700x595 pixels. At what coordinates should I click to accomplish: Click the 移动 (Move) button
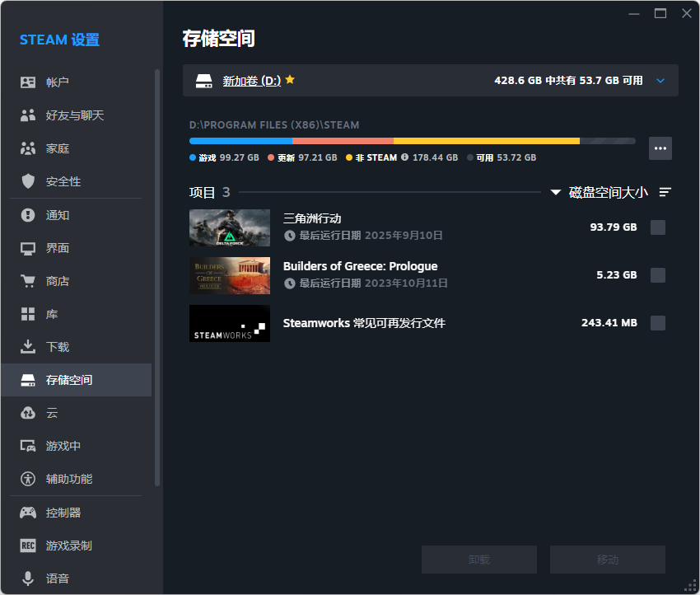coord(607,559)
